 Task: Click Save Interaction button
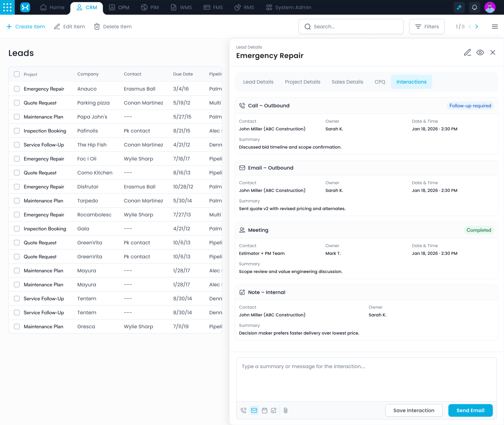[414, 410]
